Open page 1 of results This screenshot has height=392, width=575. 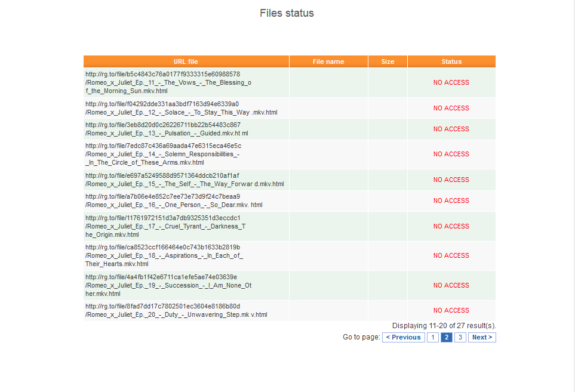pyautogui.click(x=433, y=337)
